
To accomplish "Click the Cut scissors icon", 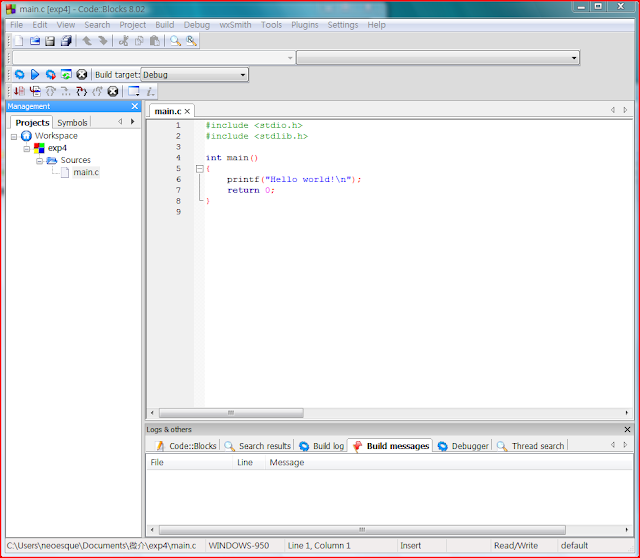I will click(x=124, y=41).
